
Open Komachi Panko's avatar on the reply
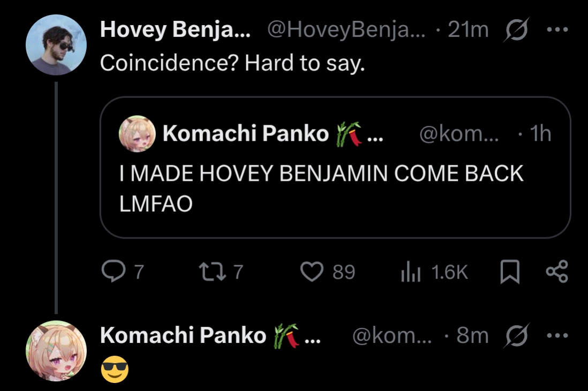56,350
